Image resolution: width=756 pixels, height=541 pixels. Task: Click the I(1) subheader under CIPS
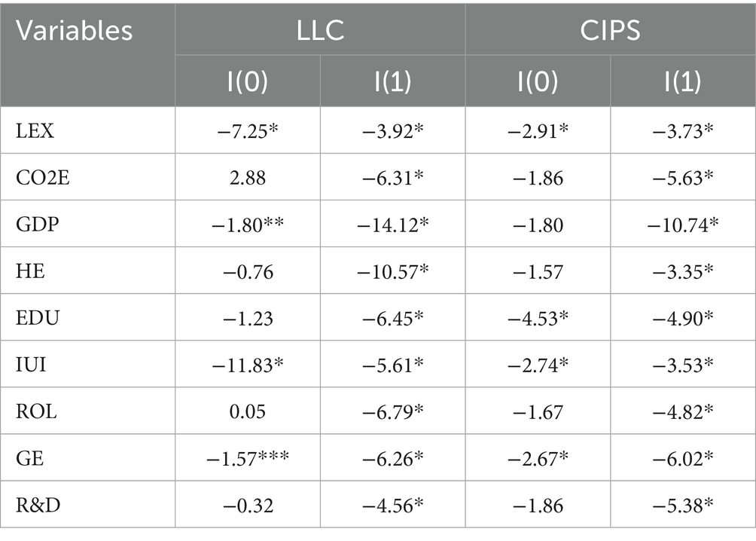point(682,81)
